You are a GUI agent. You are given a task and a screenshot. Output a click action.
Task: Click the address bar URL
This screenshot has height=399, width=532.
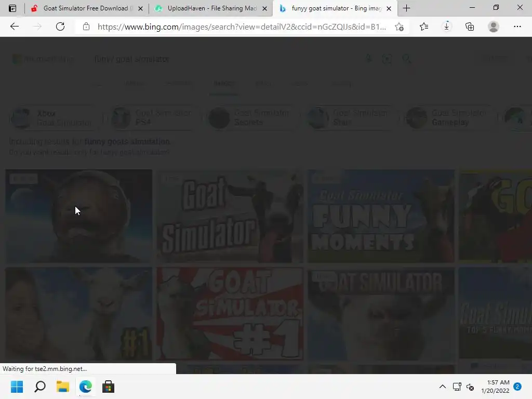242,27
